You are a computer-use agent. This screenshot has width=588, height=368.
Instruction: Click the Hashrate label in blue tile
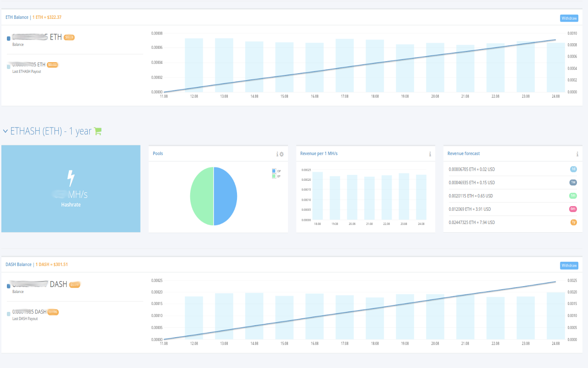[71, 205]
